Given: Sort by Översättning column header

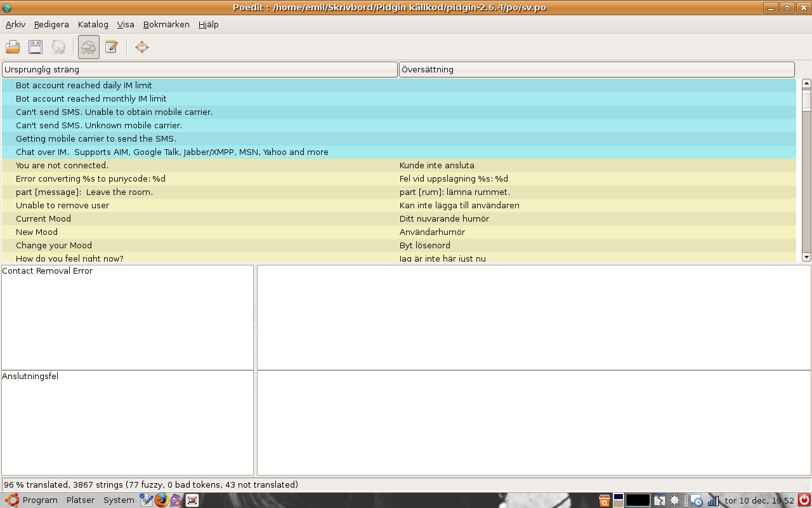Looking at the screenshot, I should (597, 69).
